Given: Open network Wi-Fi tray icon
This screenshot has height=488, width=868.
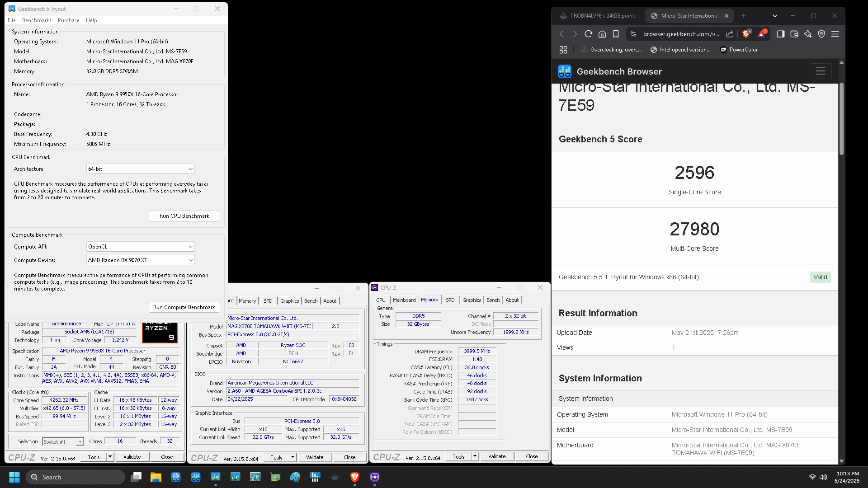Looking at the screenshot, I should coord(812,477).
